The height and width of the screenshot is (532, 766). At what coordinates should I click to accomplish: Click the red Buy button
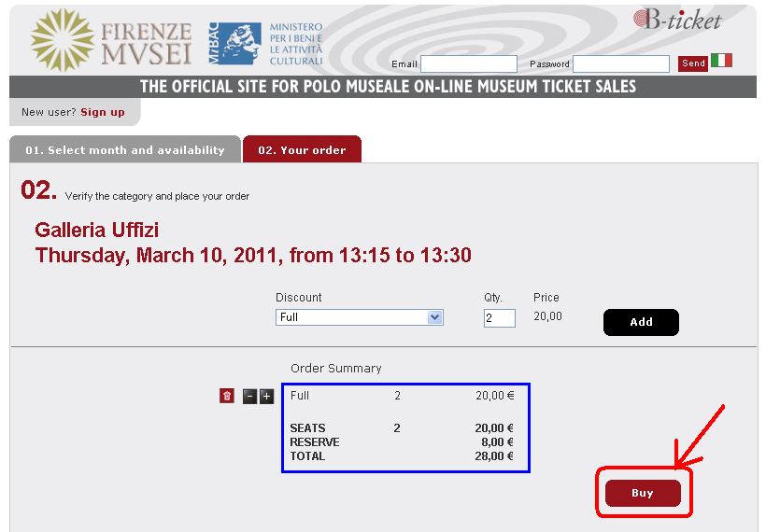643,493
